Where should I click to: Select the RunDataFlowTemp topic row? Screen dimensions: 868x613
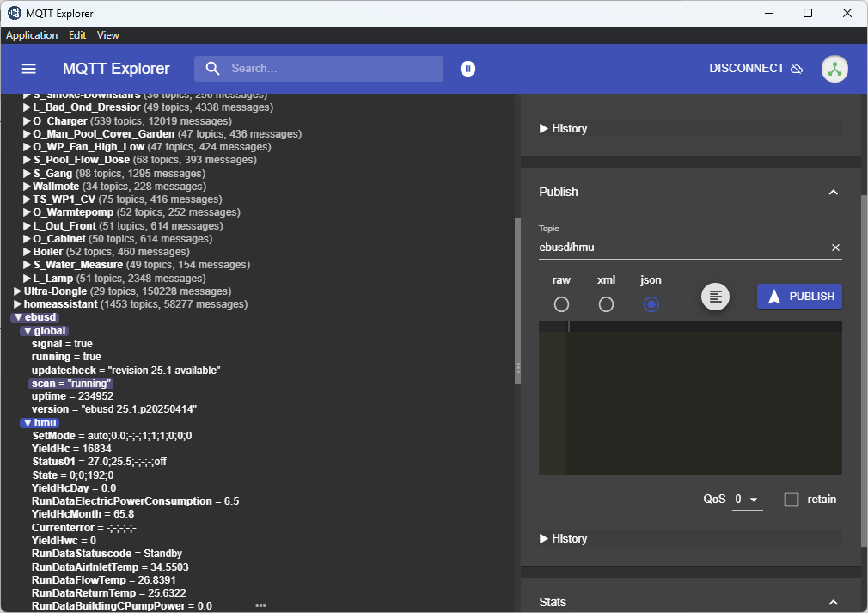click(103, 580)
